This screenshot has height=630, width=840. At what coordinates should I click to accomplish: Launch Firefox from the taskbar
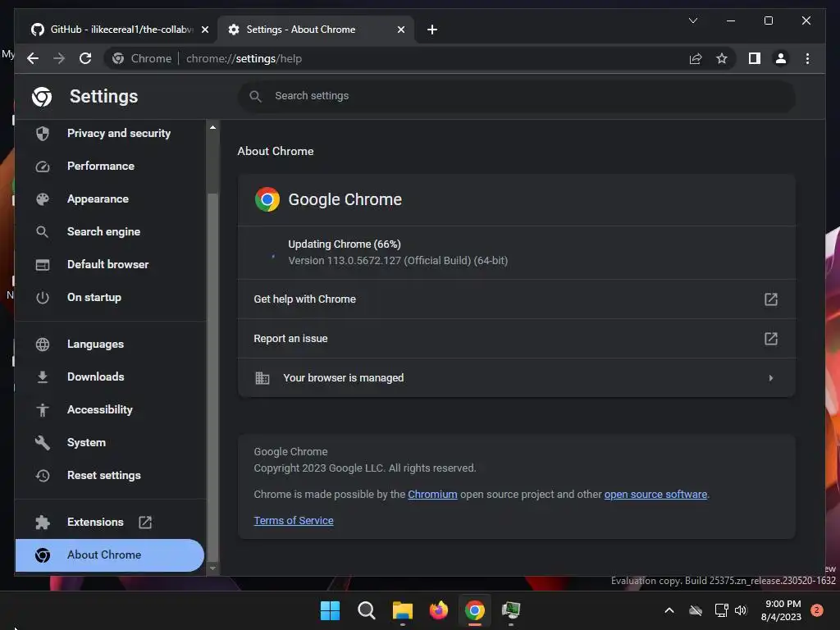pyautogui.click(x=439, y=610)
